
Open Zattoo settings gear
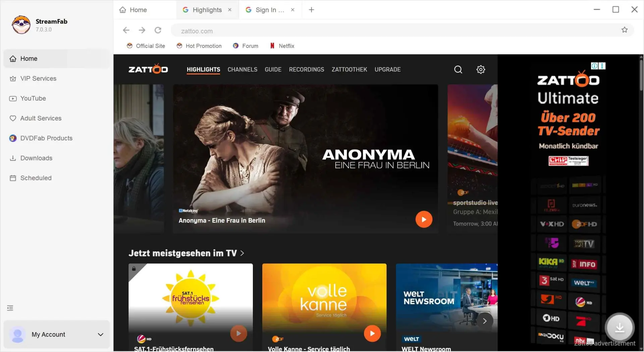[x=481, y=69]
